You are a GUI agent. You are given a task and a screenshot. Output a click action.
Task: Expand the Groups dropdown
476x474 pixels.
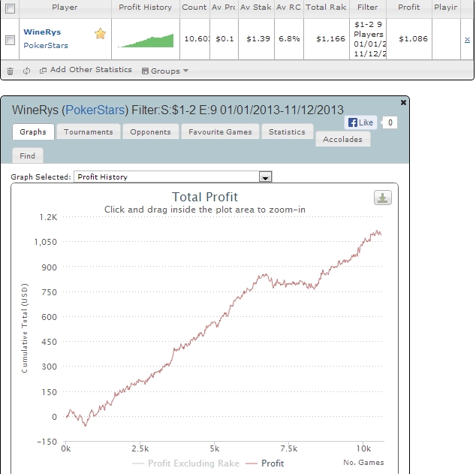[x=165, y=71]
